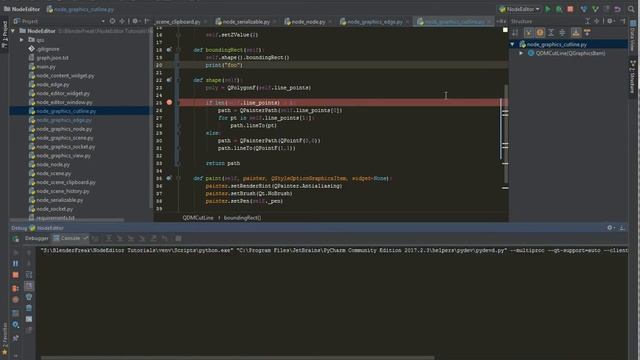The height and width of the screenshot is (360, 640).
Task: Click the override marker on line 18
Action: (x=169, y=50)
